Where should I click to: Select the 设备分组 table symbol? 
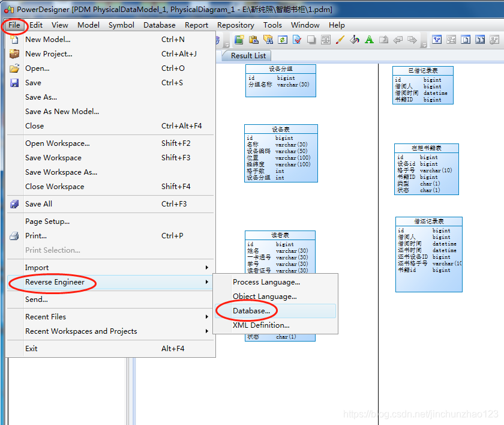(281, 80)
